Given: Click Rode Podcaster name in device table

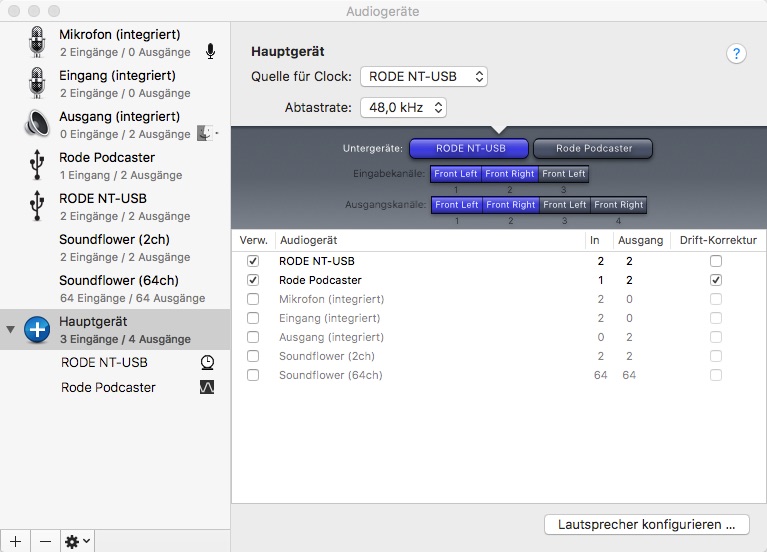Looking at the screenshot, I should pyautogui.click(x=320, y=280).
